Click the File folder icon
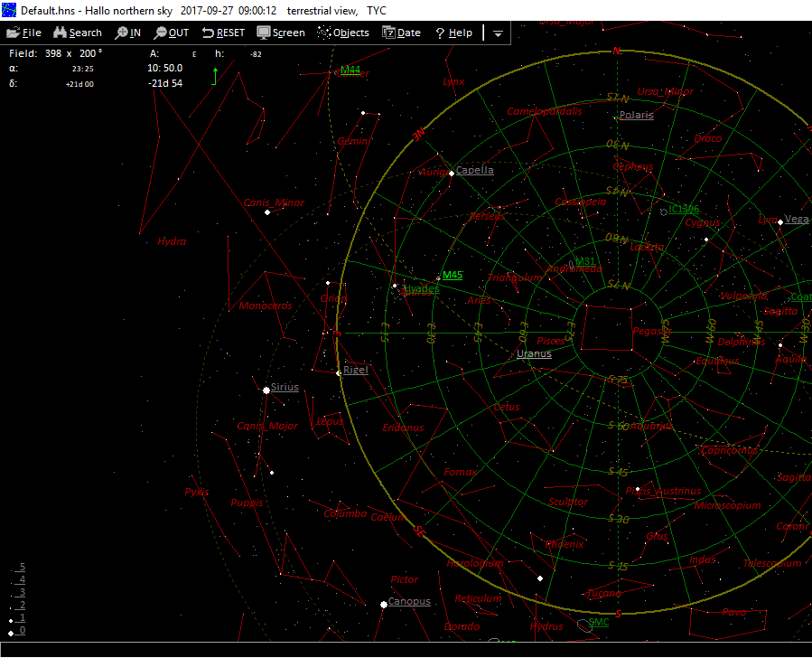This screenshot has width=812, height=658. [13, 33]
